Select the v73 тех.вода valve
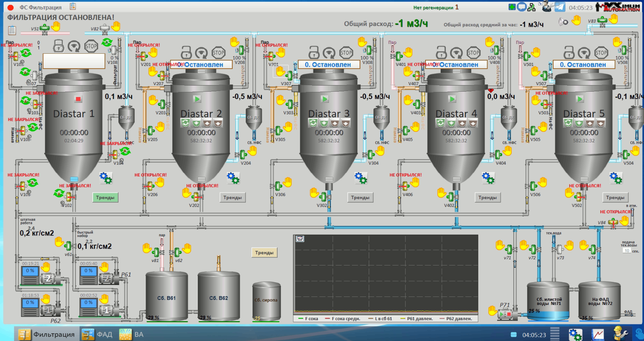The height and width of the screenshot is (341, 644). pos(559,249)
